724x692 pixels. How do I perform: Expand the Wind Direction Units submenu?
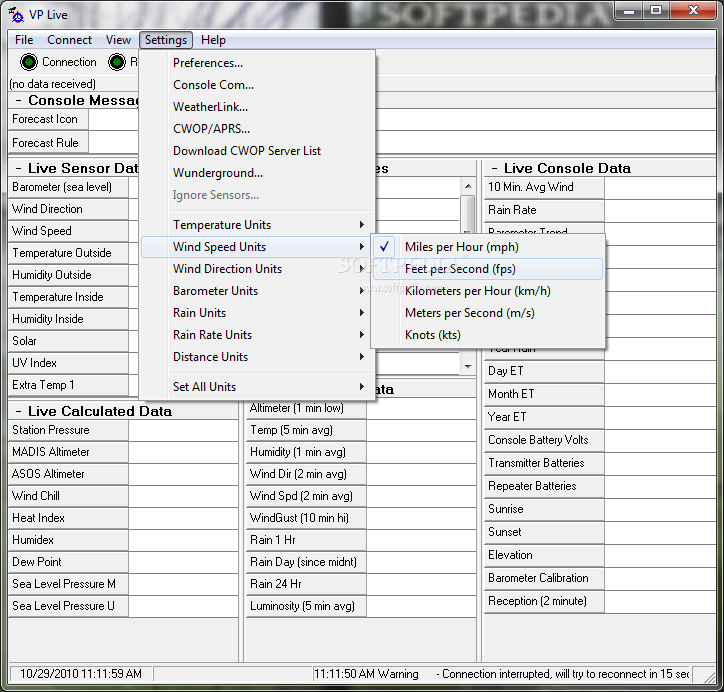pyautogui.click(x=258, y=269)
